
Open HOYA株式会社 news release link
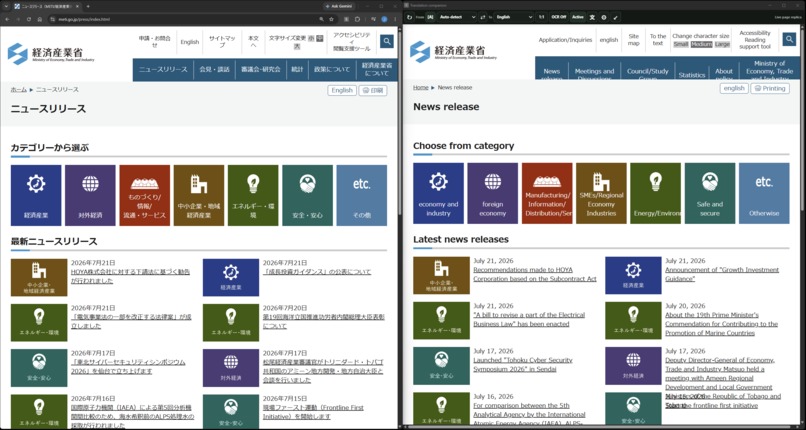pyautogui.click(x=130, y=276)
